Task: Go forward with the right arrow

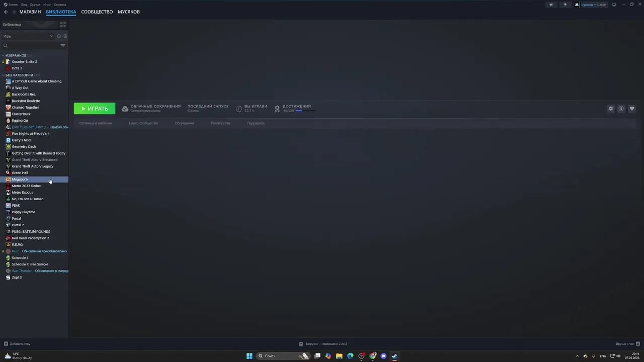Action: tap(14, 12)
